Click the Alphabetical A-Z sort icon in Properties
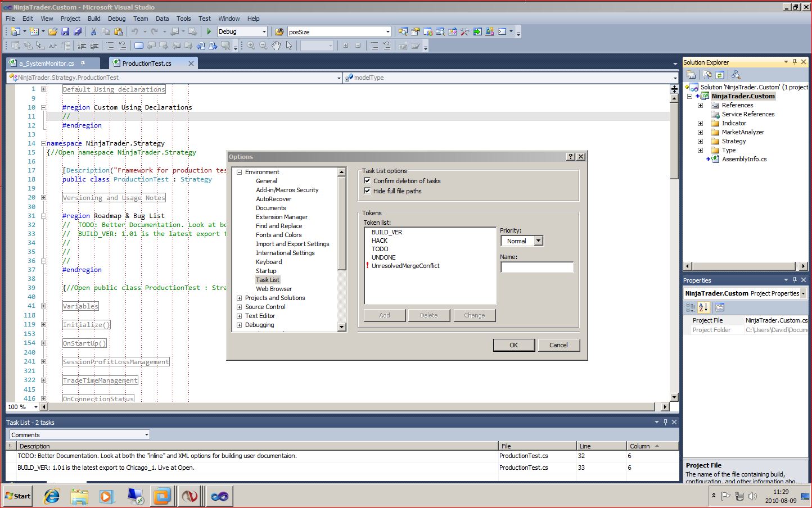812x508 pixels. point(703,307)
